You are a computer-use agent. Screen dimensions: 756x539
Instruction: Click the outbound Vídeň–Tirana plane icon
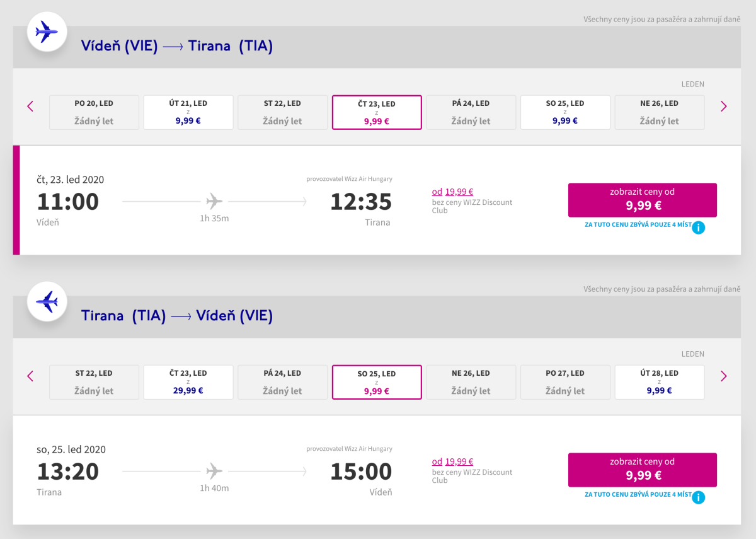tap(47, 32)
